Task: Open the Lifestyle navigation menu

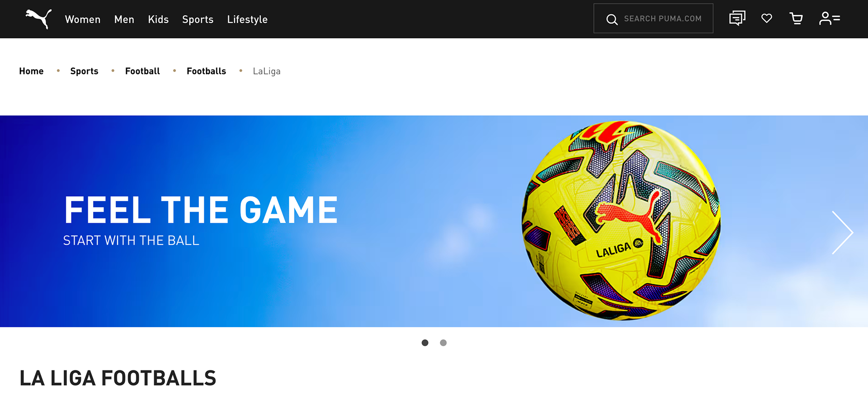Action: tap(247, 19)
